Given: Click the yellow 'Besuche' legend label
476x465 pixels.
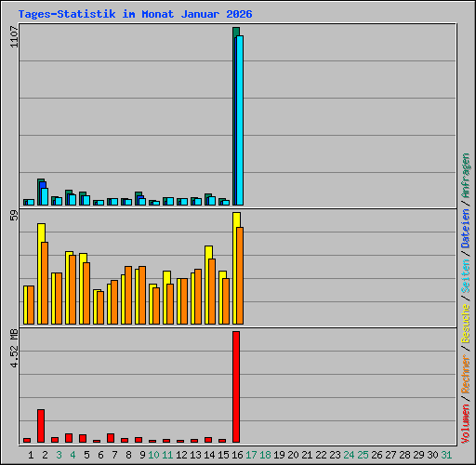Looking at the screenshot, I should point(466,323).
